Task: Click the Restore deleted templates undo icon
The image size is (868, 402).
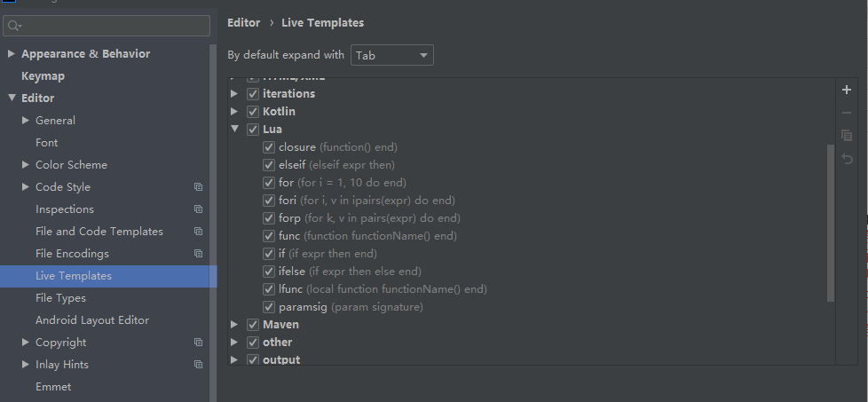Action: click(x=847, y=159)
